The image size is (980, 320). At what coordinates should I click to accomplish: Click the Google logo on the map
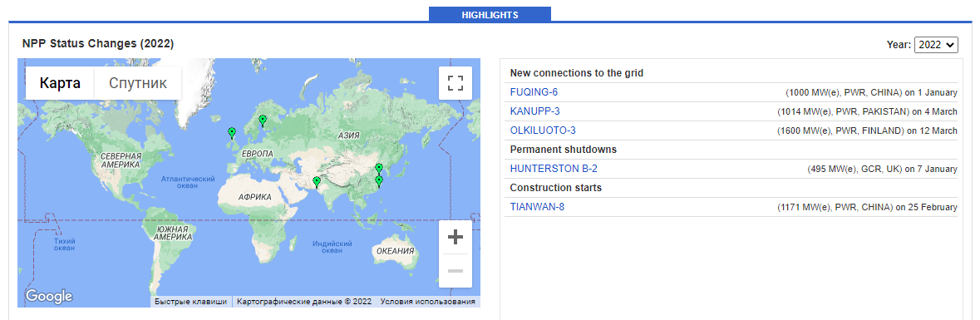(49, 296)
